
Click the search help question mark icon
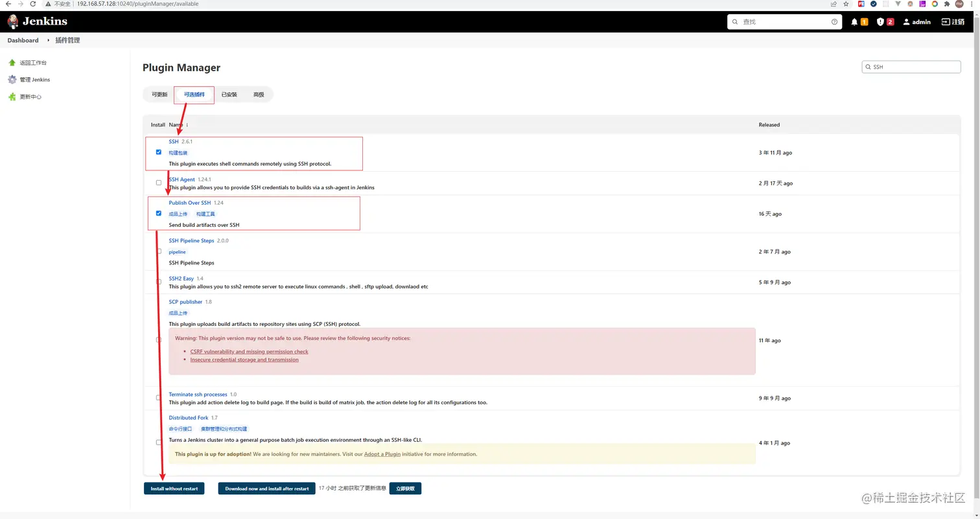point(834,22)
